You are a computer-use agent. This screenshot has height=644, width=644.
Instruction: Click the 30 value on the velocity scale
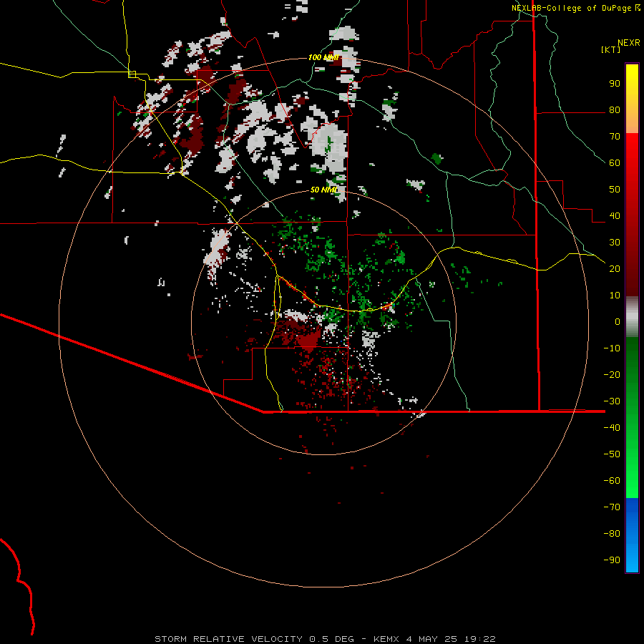pos(615,243)
